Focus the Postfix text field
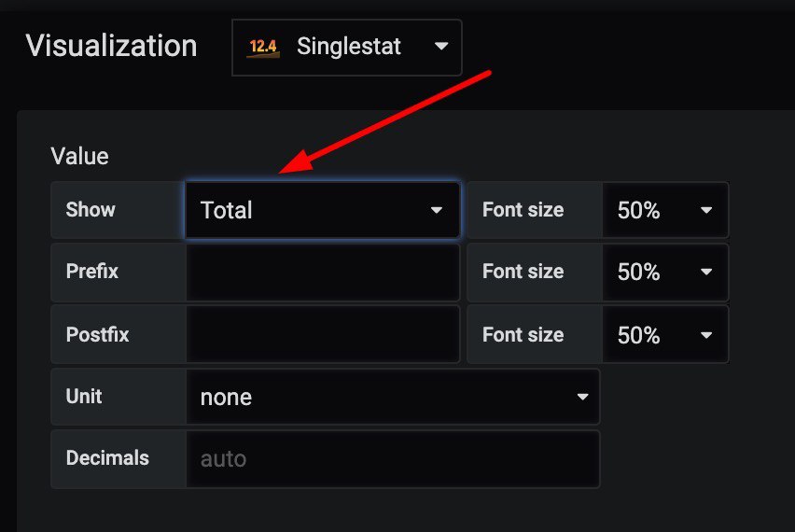This screenshot has height=532, width=795. (323, 335)
